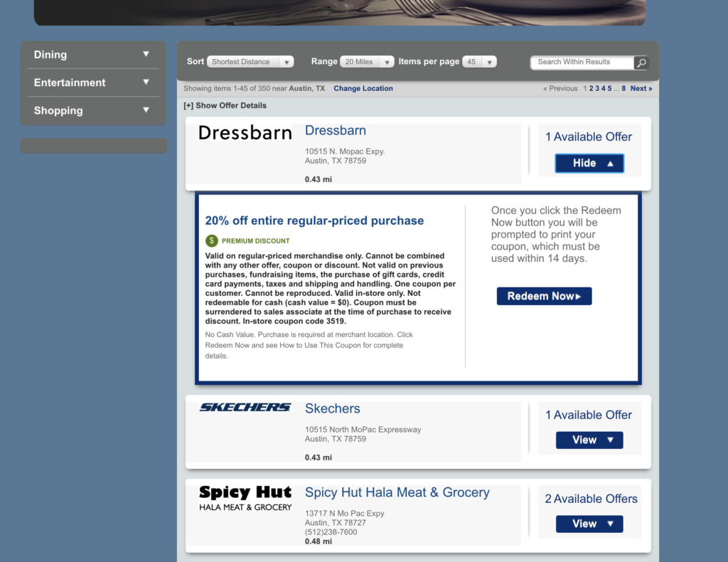This screenshot has height=562, width=728.
Task: Open the Items per page dropdown
Action: pos(479,62)
